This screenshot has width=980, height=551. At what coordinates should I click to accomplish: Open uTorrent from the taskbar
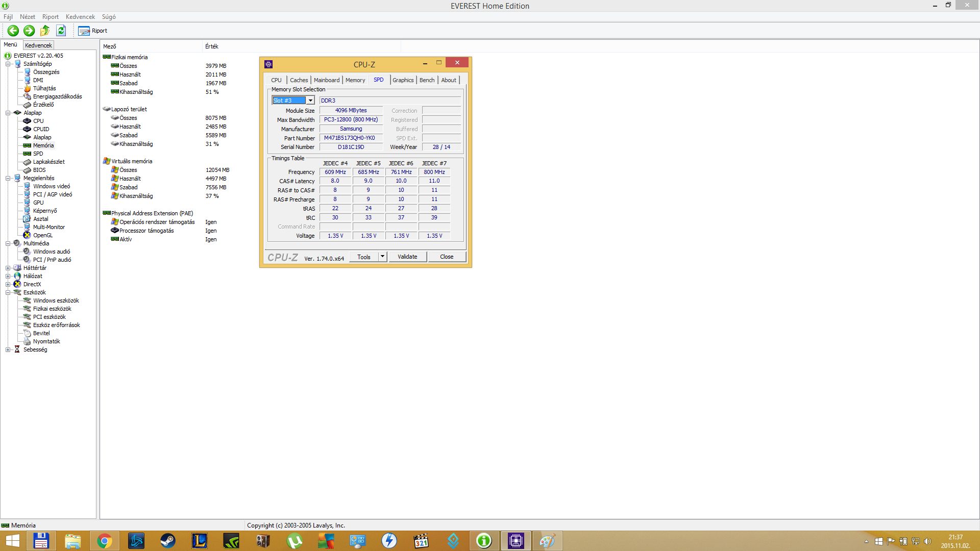coord(295,541)
